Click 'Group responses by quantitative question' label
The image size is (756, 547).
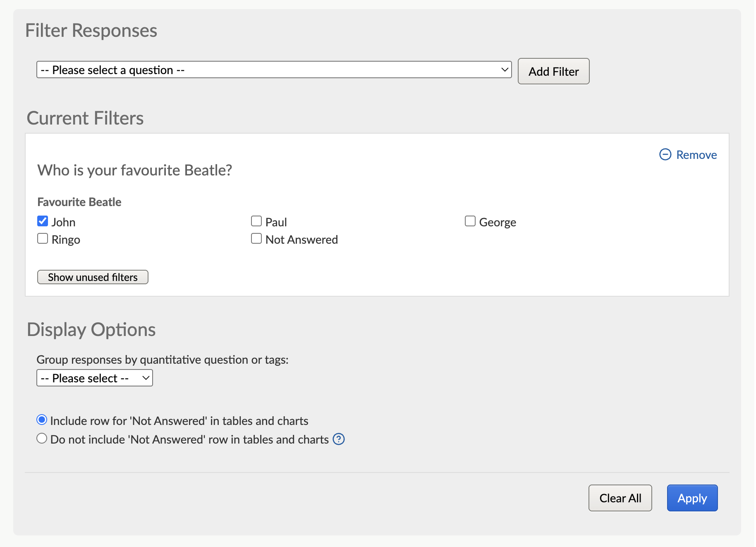click(x=163, y=360)
